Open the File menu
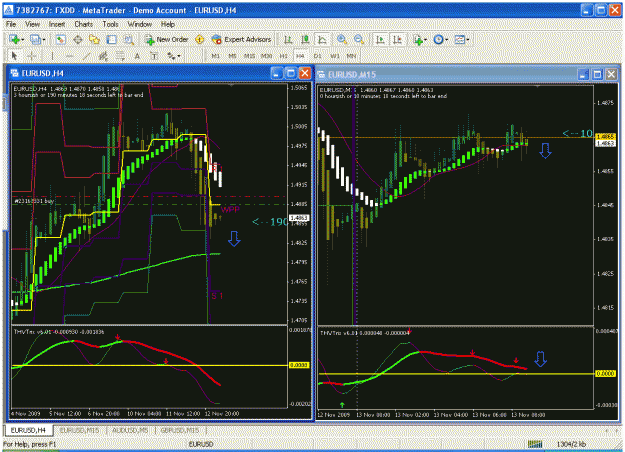Viewport: 625px width, 452px height. [11, 24]
